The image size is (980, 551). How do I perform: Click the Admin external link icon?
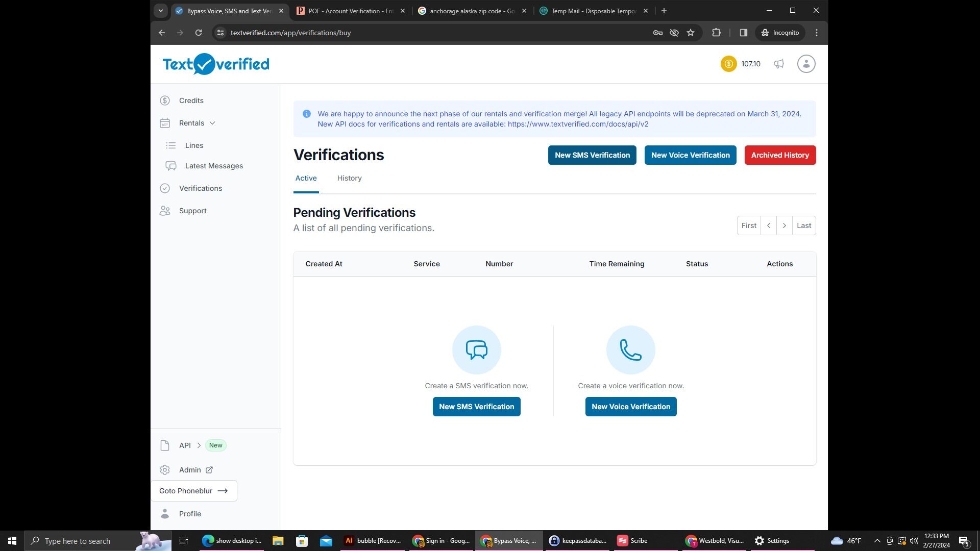pyautogui.click(x=209, y=470)
